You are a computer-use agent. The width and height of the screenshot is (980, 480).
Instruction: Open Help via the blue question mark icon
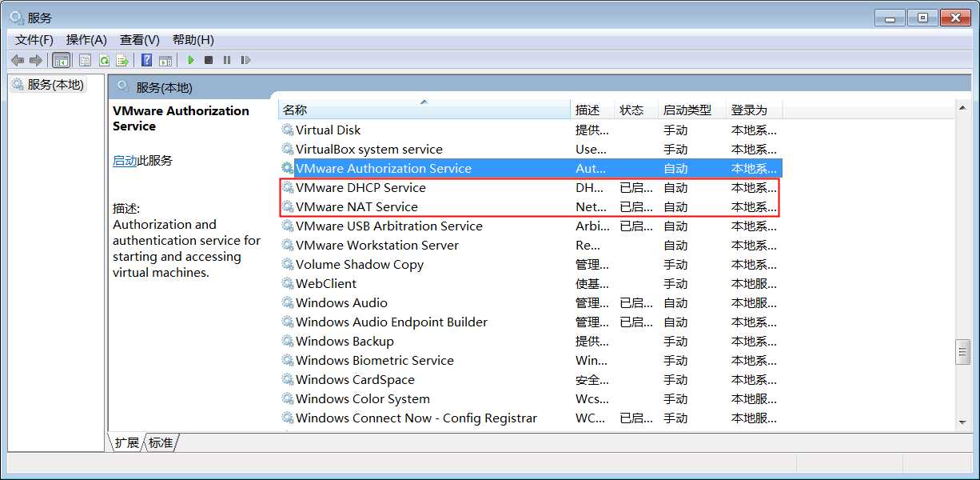(147, 60)
